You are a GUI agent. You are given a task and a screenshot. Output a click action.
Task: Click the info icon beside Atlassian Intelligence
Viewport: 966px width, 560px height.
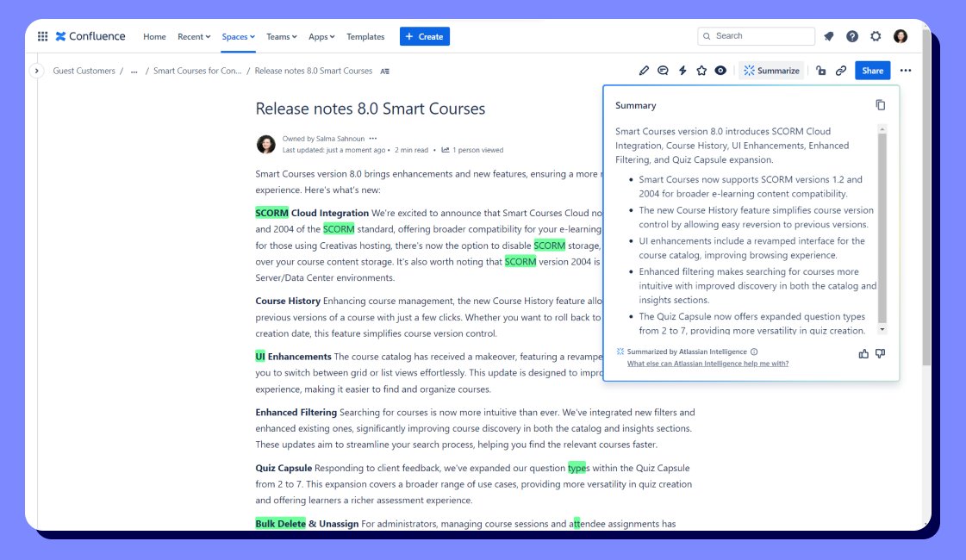[x=754, y=352]
